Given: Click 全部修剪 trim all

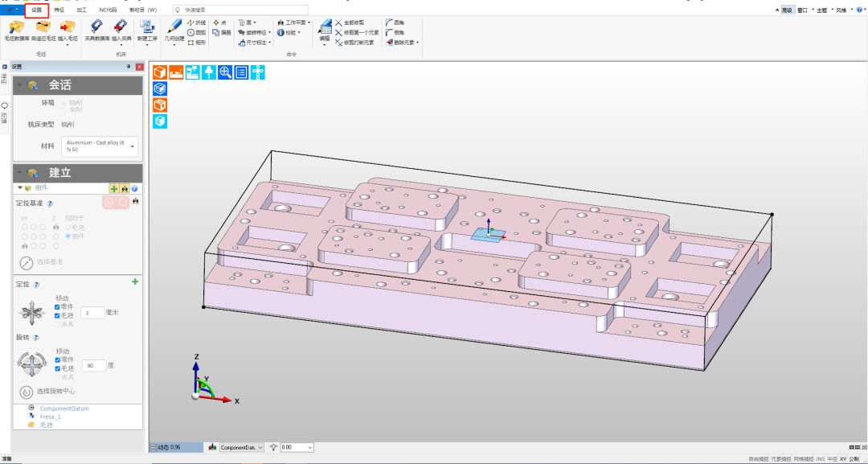Looking at the screenshot, I should pyautogui.click(x=350, y=23).
